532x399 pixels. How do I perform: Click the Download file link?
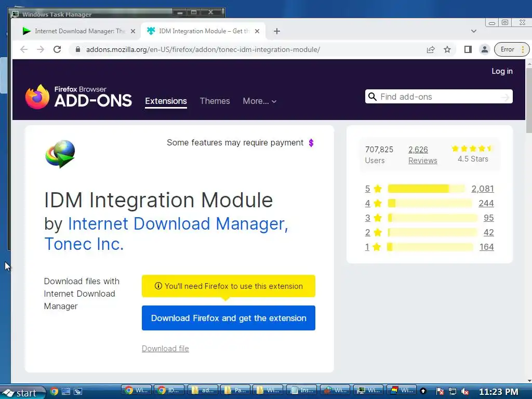[x=165, y=349]
